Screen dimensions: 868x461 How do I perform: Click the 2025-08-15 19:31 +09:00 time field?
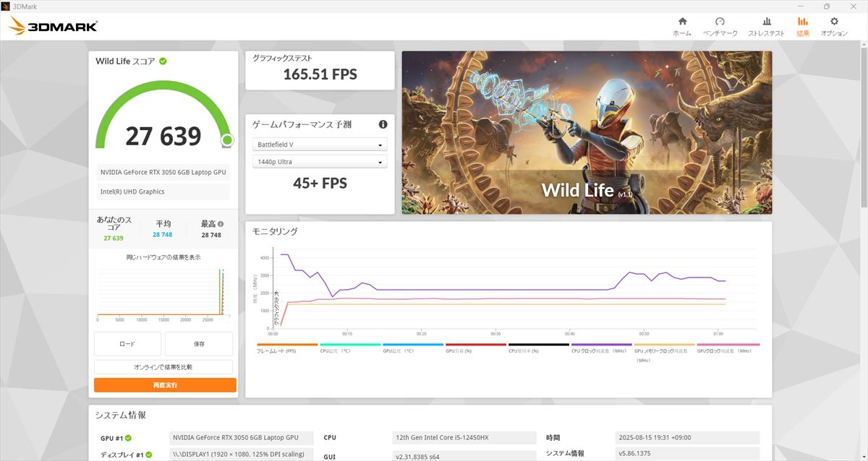click(687, 438)
